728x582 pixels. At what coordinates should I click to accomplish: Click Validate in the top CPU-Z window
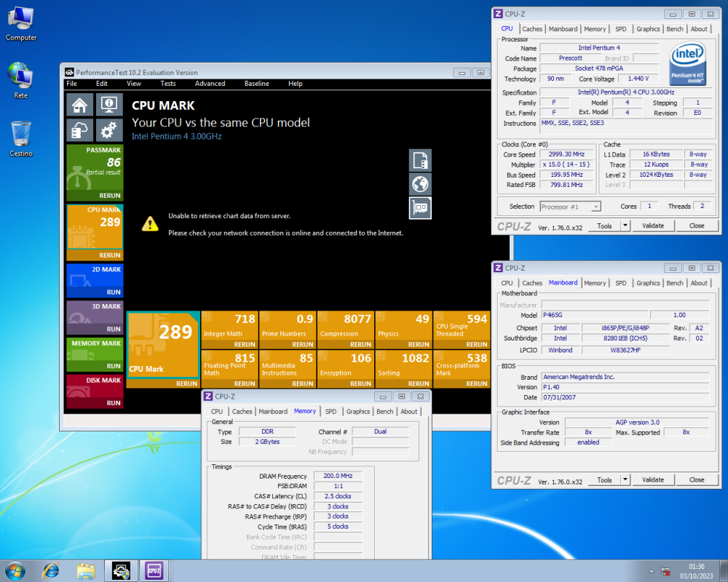coord(652,226)
